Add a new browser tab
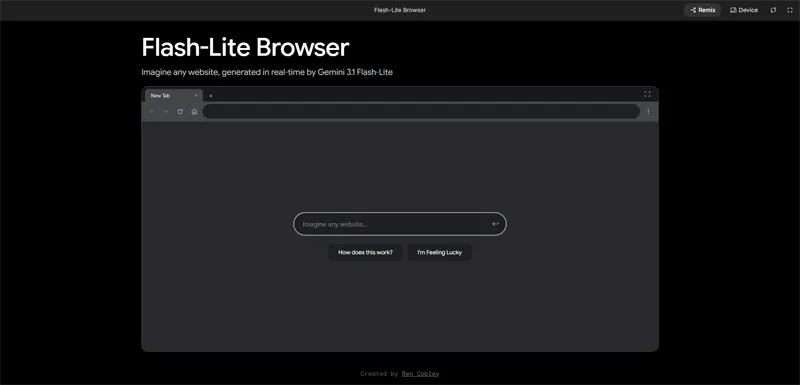 (211, 95)
